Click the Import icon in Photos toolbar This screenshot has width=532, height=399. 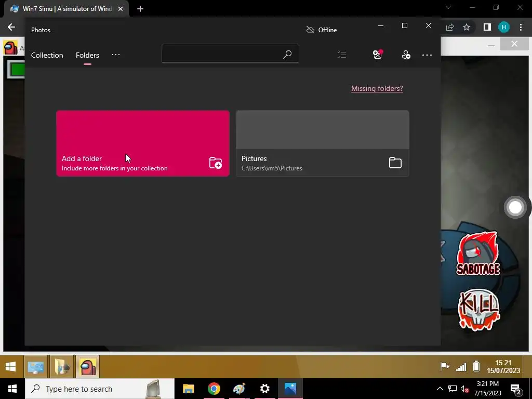[406, 55]
